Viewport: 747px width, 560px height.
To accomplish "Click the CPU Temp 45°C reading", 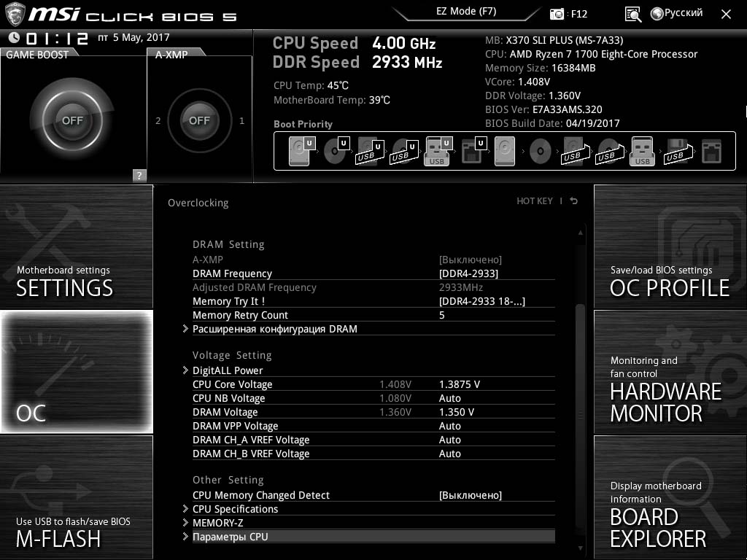I will pyautogui.click(x=311, y=85).
